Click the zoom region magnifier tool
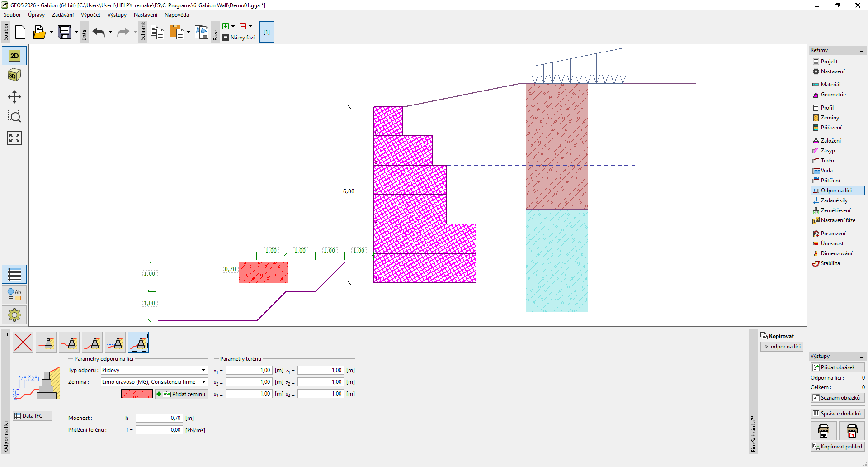This screenshot has width=868, height=467. (14, 117)
